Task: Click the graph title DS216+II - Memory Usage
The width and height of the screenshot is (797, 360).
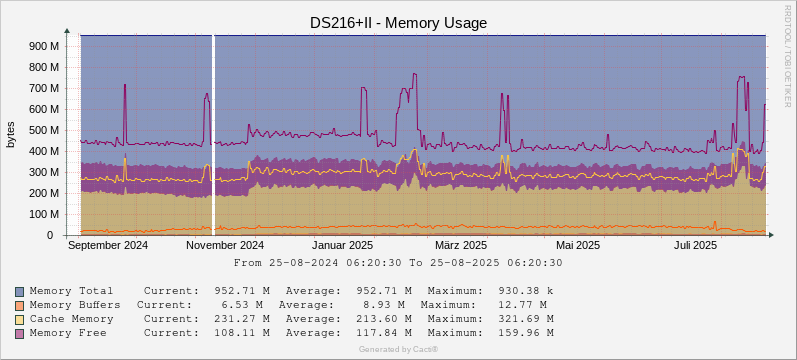Action: tap(398, 23)
